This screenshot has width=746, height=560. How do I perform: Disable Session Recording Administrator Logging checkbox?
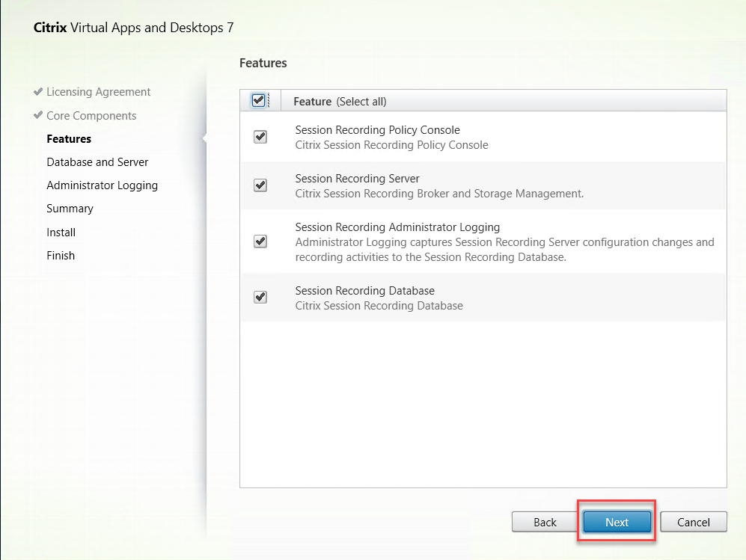(260, 241)
